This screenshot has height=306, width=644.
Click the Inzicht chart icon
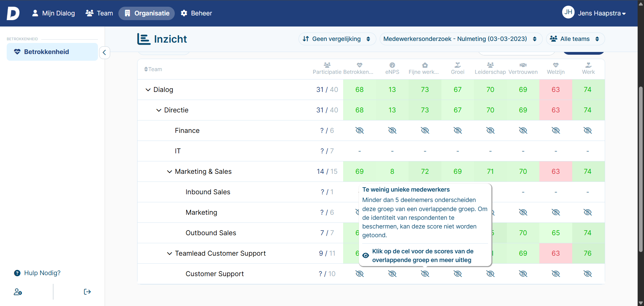144,39
